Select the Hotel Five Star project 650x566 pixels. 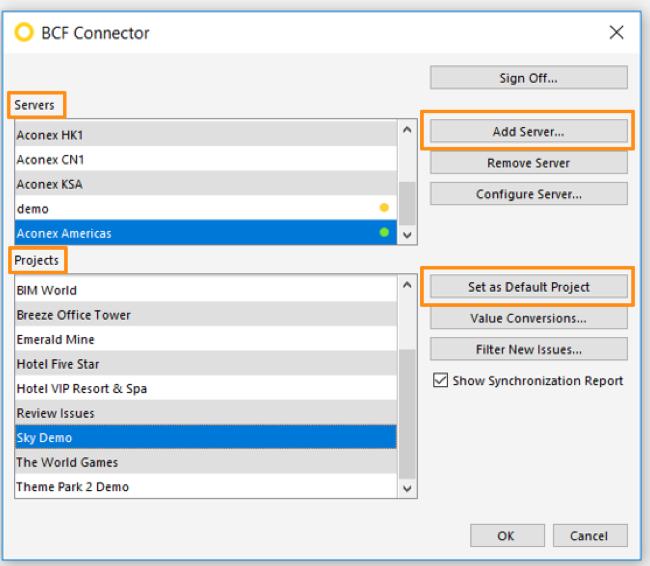[x=206, y=364]
